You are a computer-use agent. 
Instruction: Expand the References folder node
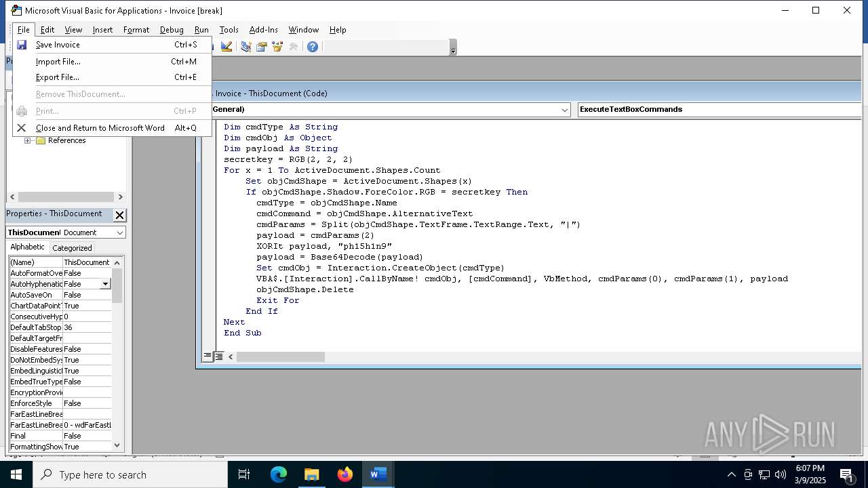tap(28, 141)
